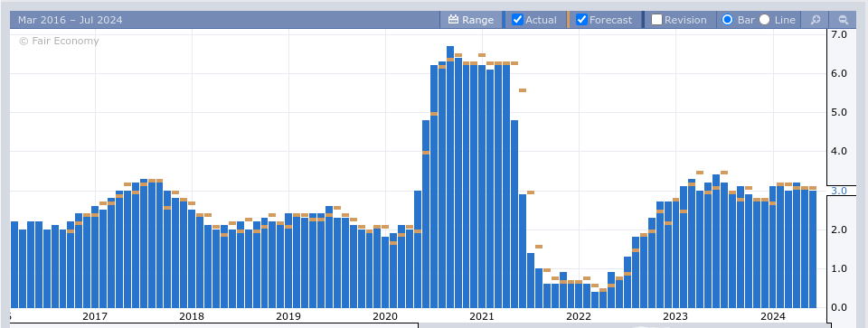The height and width of the screenshot is (328, 868).
Task: Click the 4.0 y-axis label
Action: click(x=840, y=151)
